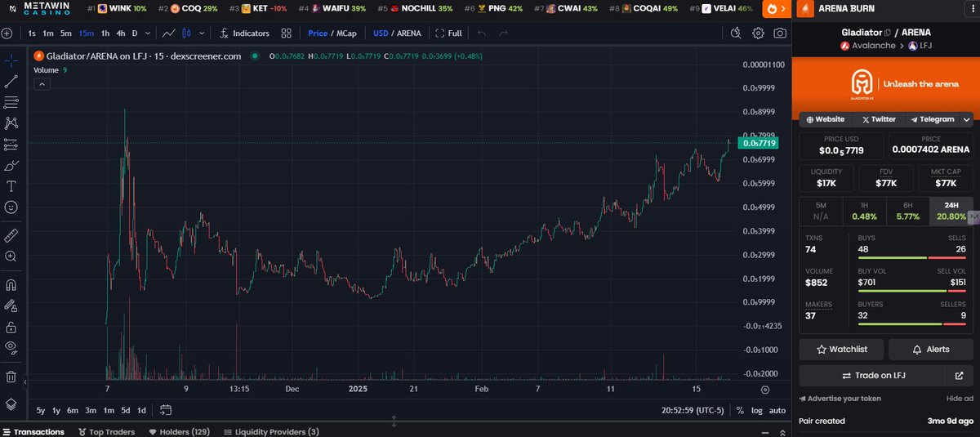Screen dimensions: 980x437
Task: Open the emoji icons tool
Action: point(11,207)
